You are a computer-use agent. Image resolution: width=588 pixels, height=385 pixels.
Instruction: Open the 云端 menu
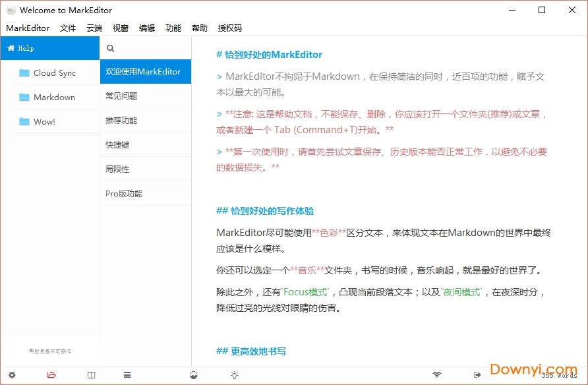(94, 28)
